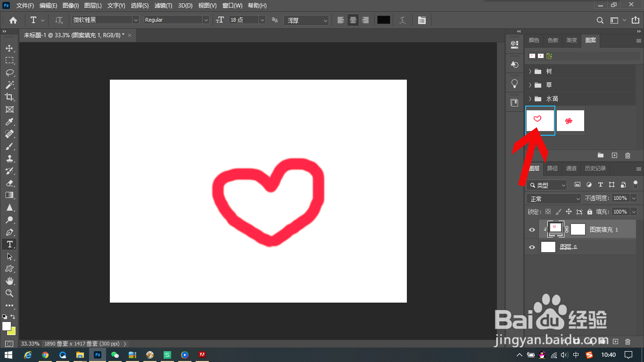This screenshot has width=644, height=362.
Task: Select the Hand tool
Action: click(x=9, y=281)
